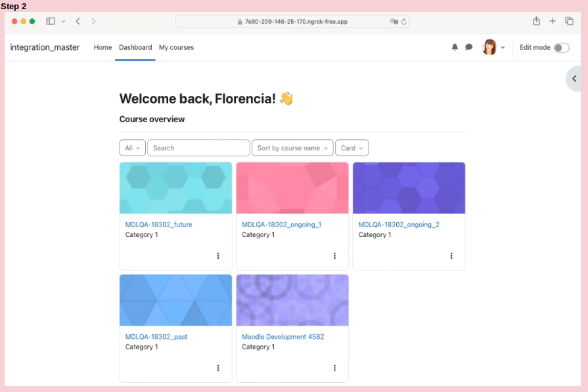Click the browser forward arrow
This screenshot has width=588, height=392.
[93, 22]
